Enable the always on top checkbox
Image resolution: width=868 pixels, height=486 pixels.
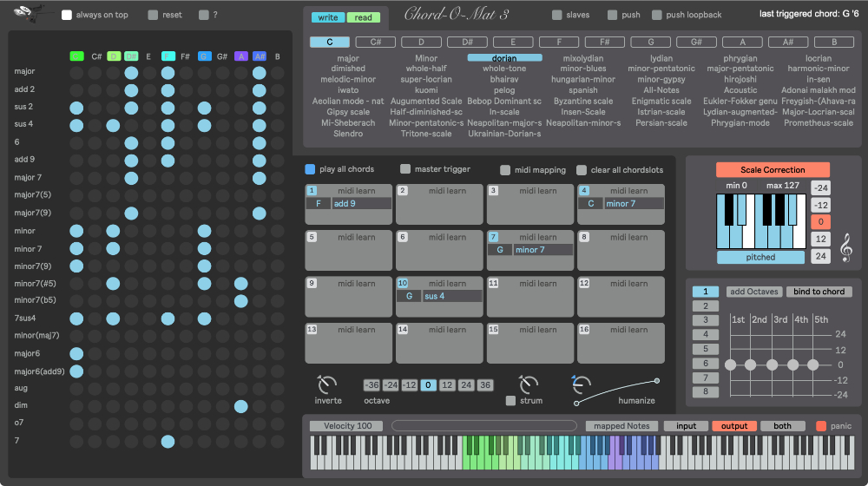click(67, 15)
